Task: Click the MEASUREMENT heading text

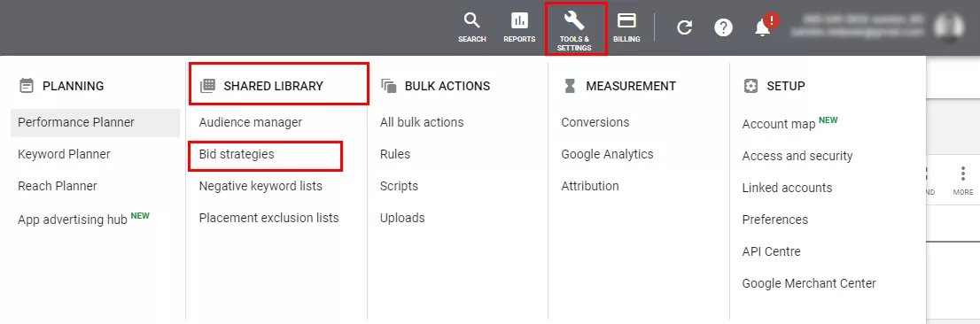Action: (631, 86)
